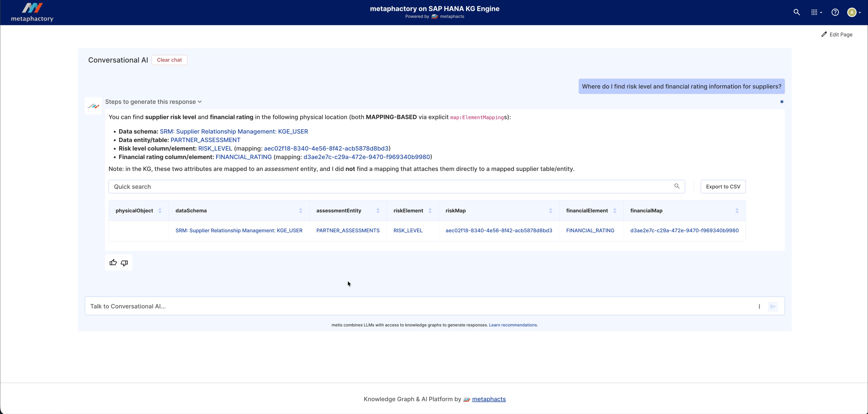The height and width of the screenshot is (414, 868).
Task: Sort by the financialMap column
Action: pyautogui.click(x=737, y=211)
